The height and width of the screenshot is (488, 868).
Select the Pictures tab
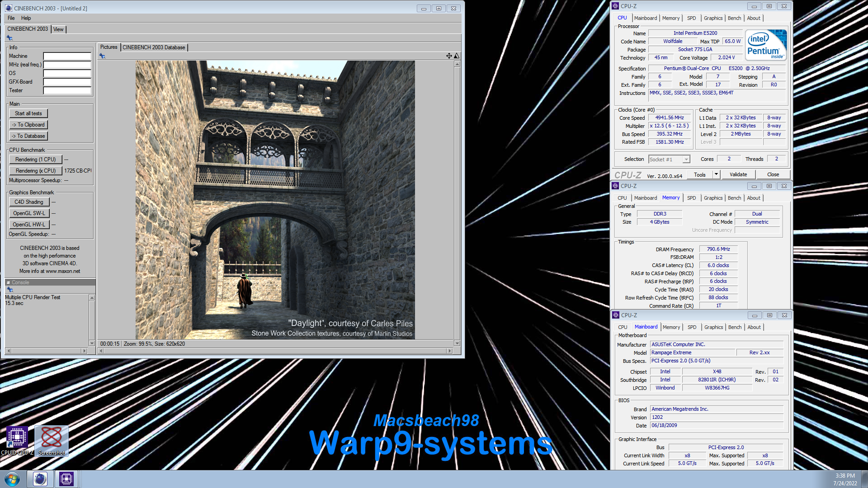point(108,47)
